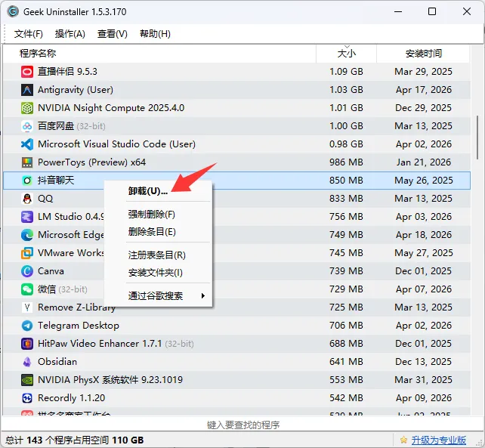Select the Obsidian row name
The width and height of the screenshot is (485, 448).
(57, 362)
